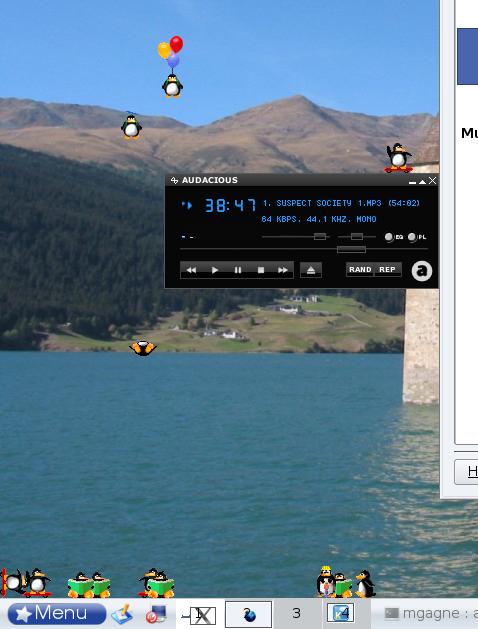Click the mgagne terminal taskbar entry

(x=430, y=613)
